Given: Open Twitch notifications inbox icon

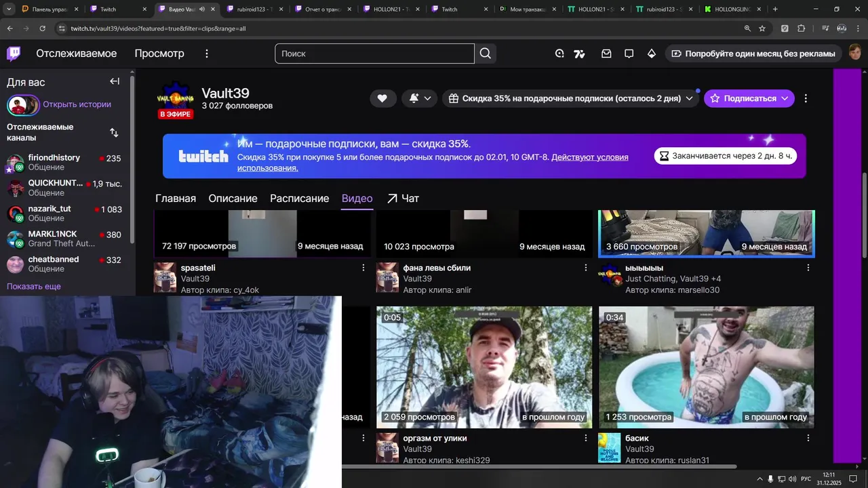Looking at the screenshot, I should (x=606, y=54).
